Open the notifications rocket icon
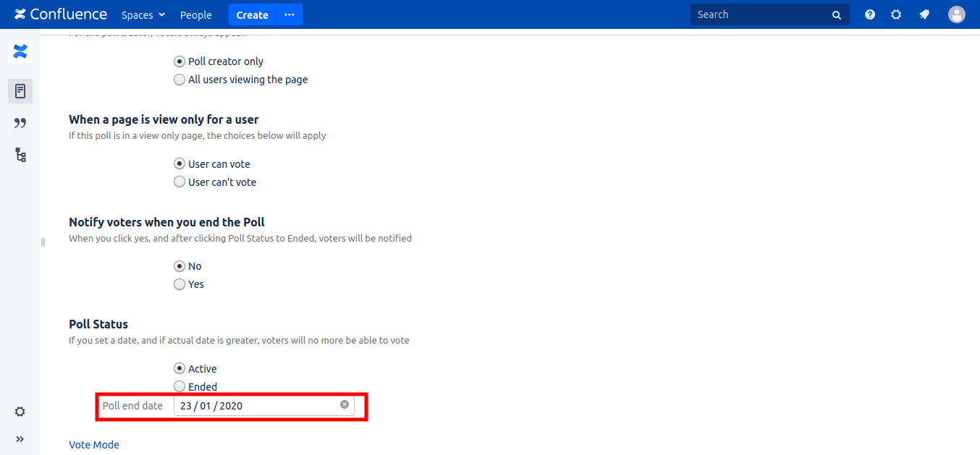This screenshot has width=980, height=455. (924, 14)
